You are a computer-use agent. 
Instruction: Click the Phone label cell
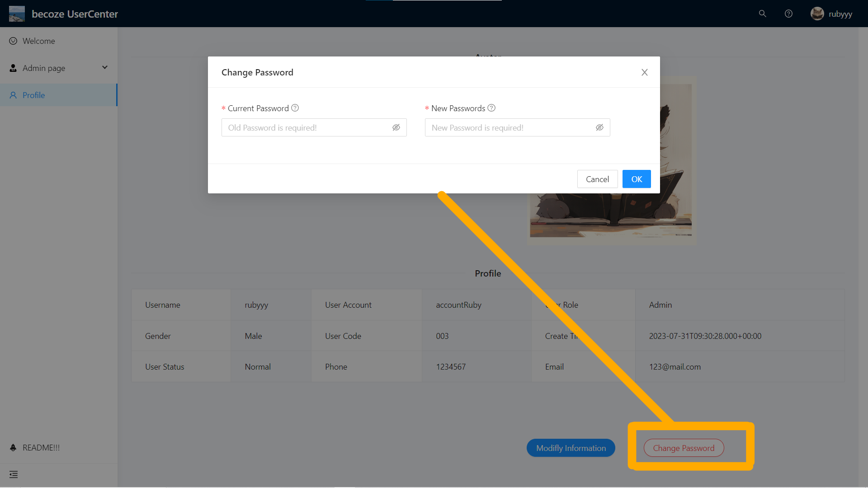[x=367, y=367]
